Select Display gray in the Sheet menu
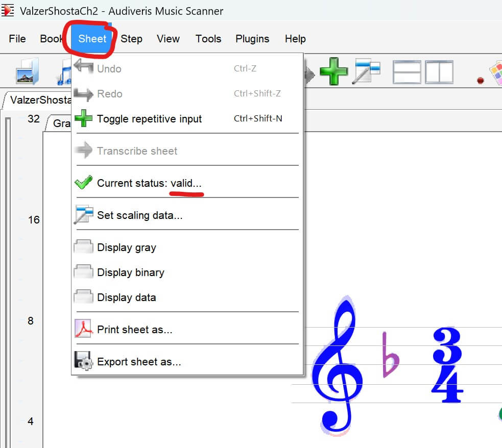The image size is (502, 448). pos(126,247)
